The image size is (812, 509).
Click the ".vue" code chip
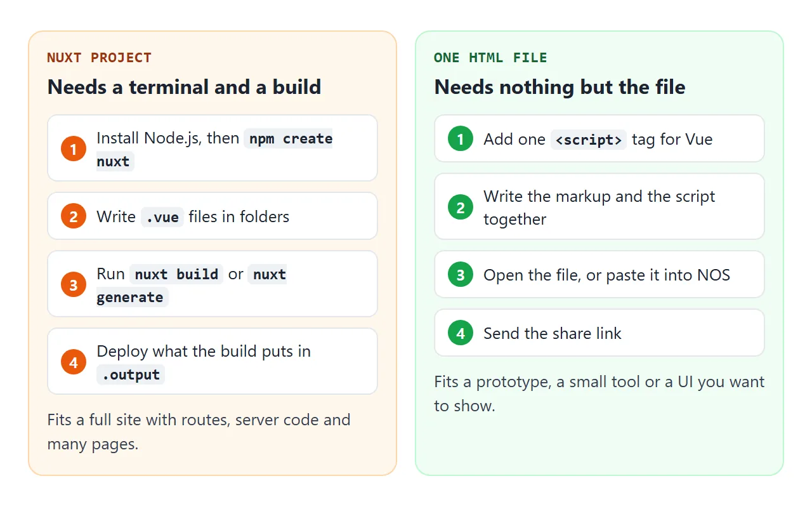pyautogui.click(x=162, y=216)
